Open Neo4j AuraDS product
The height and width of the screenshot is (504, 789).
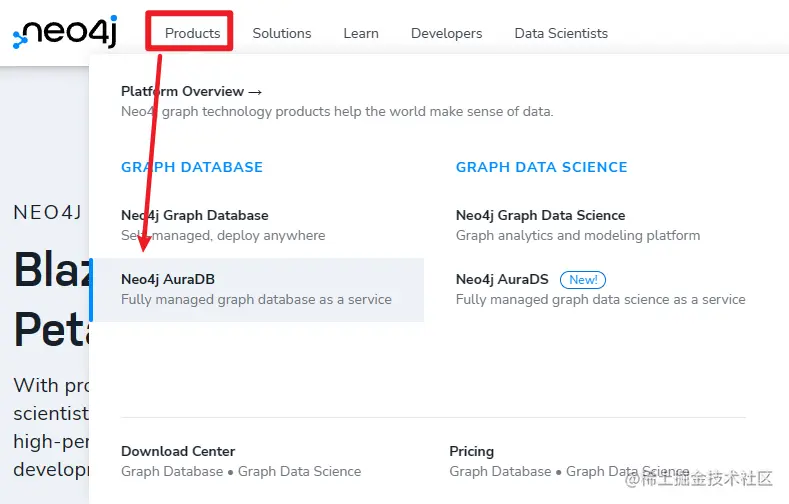pyautogui.click(x=502, y=279)
